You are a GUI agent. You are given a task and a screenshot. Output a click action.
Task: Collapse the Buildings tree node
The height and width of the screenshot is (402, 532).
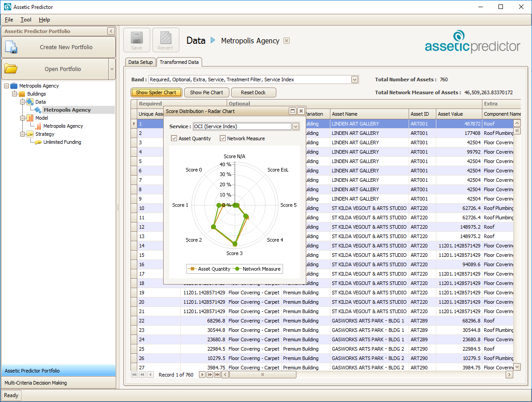tap(15, 94)
